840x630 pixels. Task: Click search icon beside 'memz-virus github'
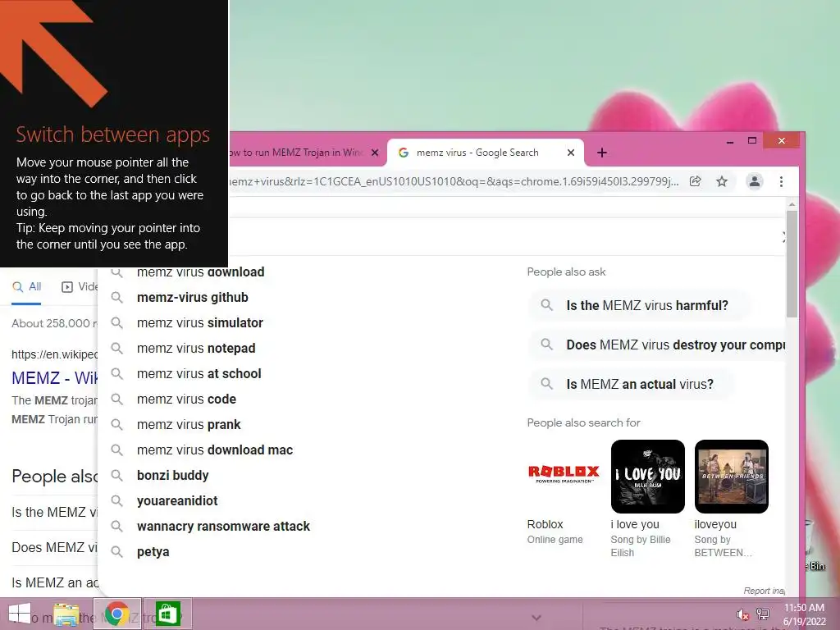(x=116, y=297)
